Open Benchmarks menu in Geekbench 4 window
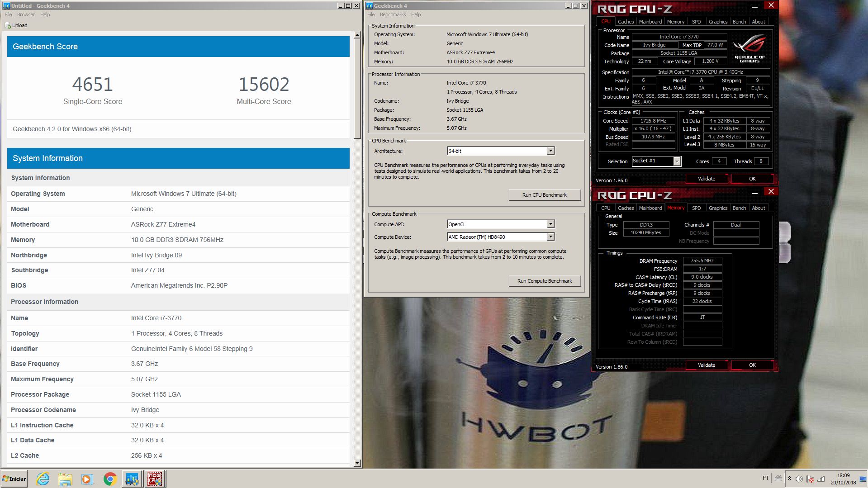The image size is (868, 488). pyautogui.click(x=393, y=14)
